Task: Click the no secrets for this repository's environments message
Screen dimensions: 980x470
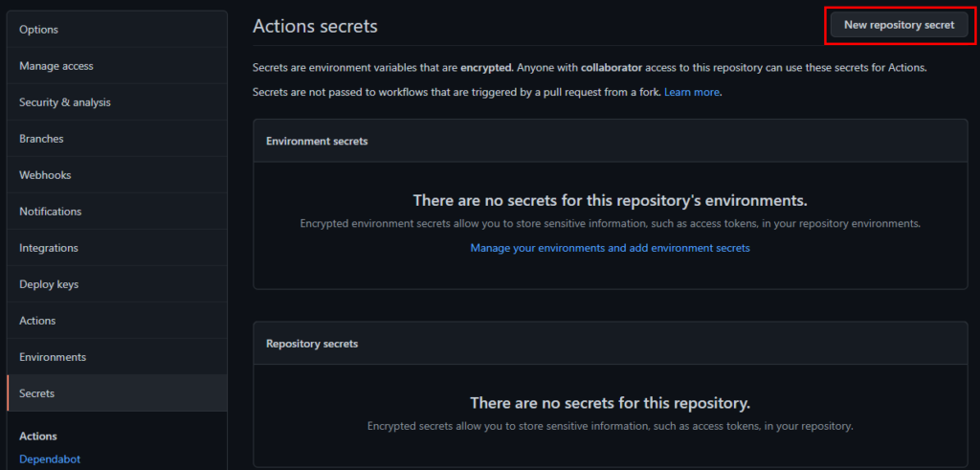Action: click(610, 201)
